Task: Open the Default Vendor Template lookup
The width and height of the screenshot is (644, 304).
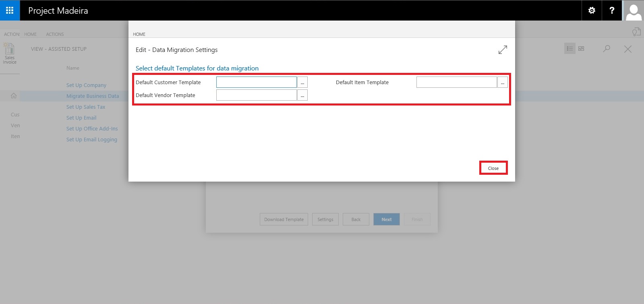Action: pos(302,95)
